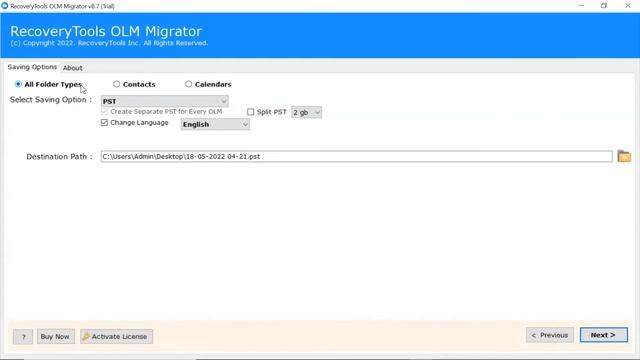This screenshot has width=640, height=360.
Task: Select the Contacts radio button
Action: pos(117,84)
